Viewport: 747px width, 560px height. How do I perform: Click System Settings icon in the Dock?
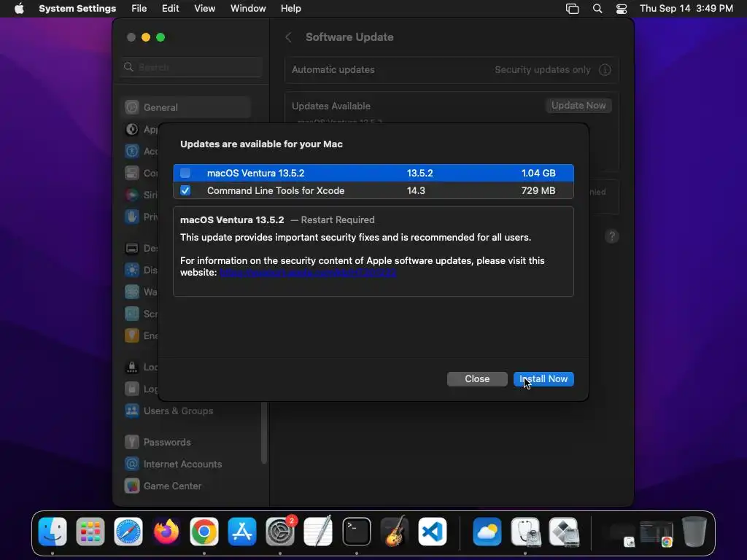pos(280,532)
